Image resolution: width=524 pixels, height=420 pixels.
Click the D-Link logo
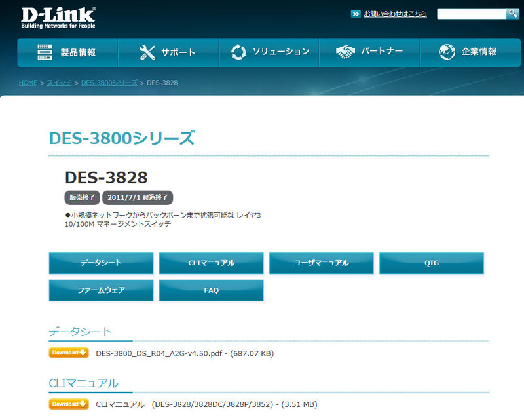click(x=58, y=18)
